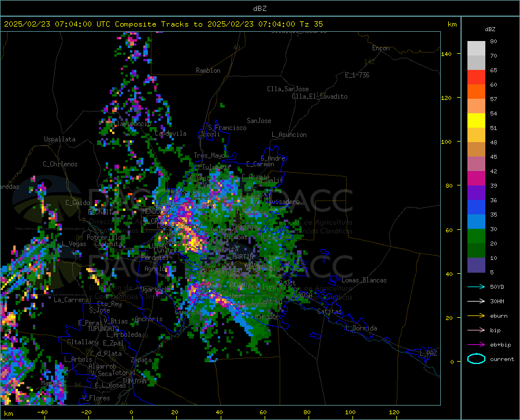Click the '30HM' legend label
Image resolution: width=520 pixels, height=420 pixels.
(497, 301)
